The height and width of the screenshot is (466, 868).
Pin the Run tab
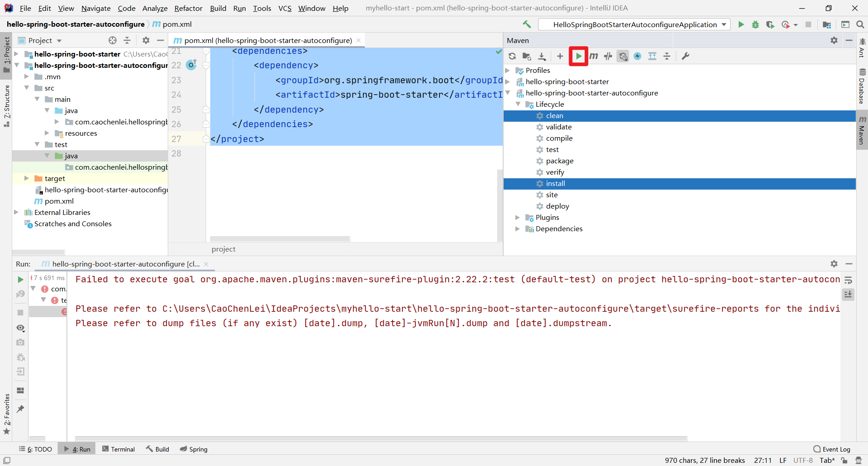click(20, 409)
